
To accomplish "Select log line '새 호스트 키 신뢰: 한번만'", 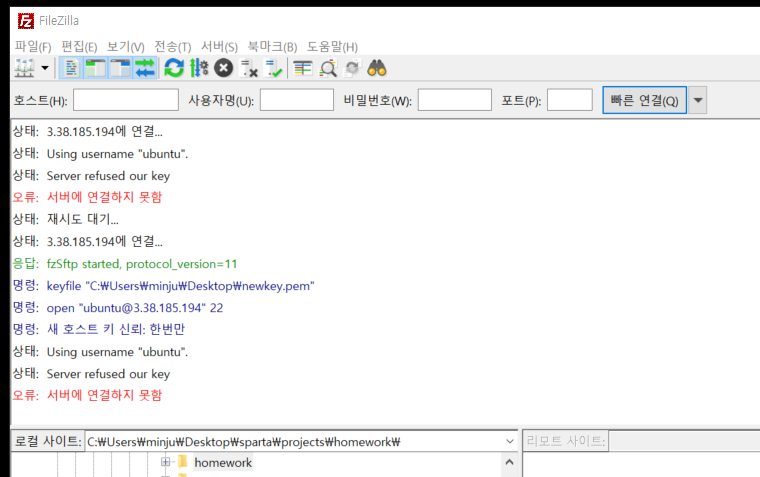I will (116, 329).
